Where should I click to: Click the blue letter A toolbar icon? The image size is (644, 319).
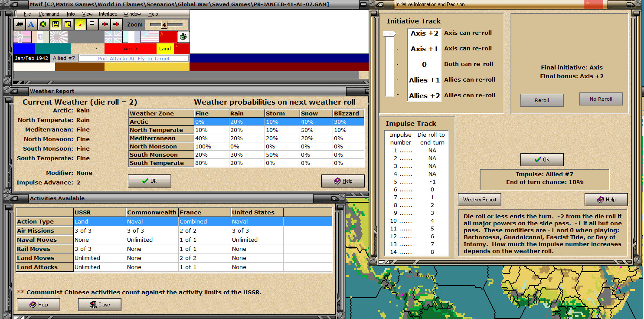click(x=31, y=24)
